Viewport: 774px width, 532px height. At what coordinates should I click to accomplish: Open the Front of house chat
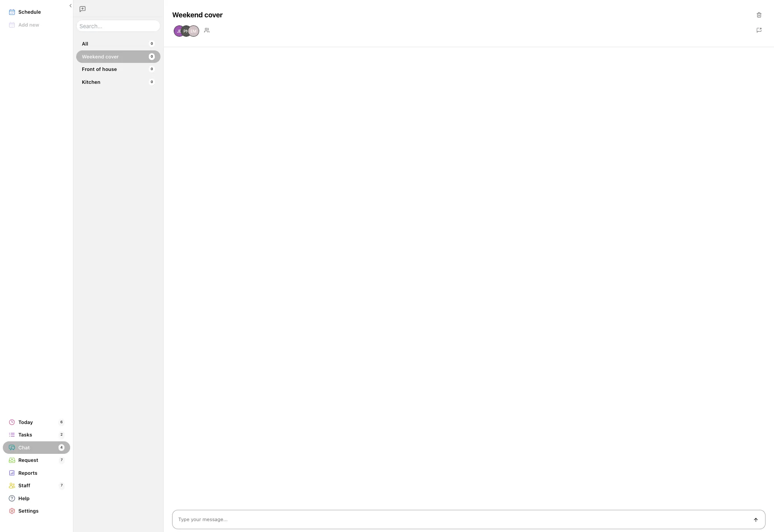[118, 69]
